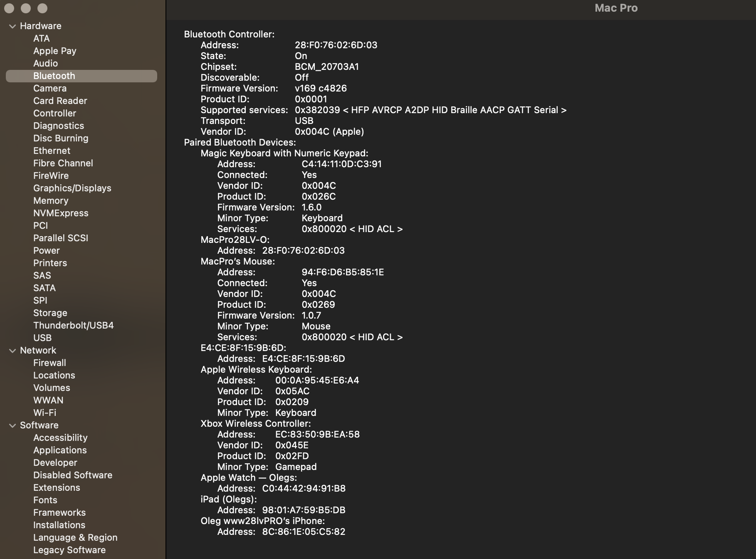Select Volumes under Network

coord(52,388)
